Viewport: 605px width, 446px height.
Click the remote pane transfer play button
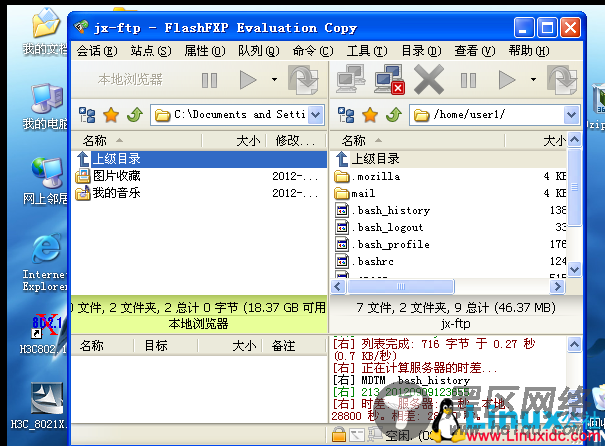(x=507, y=80)
